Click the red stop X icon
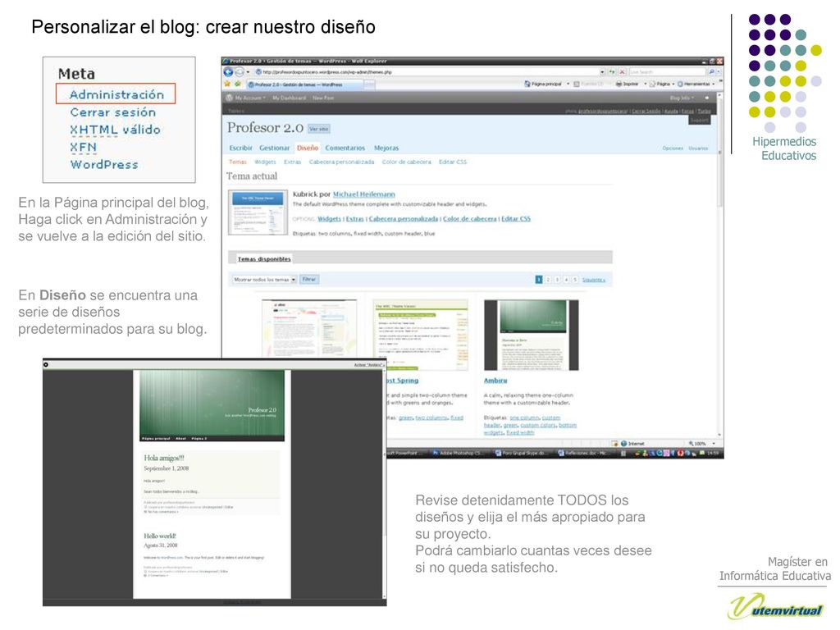Image resolution: width=840 pixels, height=630 pixels. 622,72
